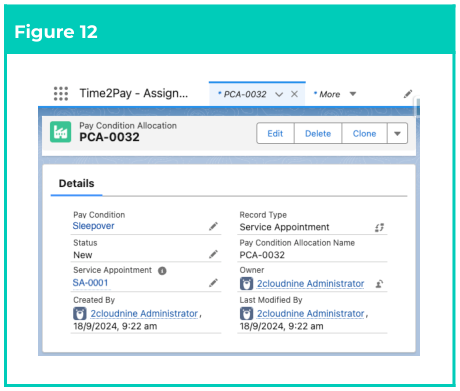Screen dimensions: 460x391
Task: Open Last Modified By 2cloudnine Administrator link
Action: click(x=310, y=314)
